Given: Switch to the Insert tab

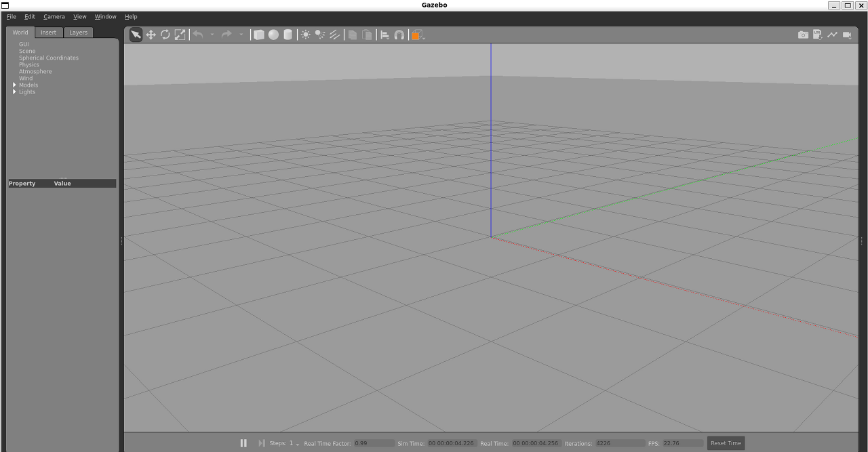Looking at the screenshot, I should (x=48, y=33).
